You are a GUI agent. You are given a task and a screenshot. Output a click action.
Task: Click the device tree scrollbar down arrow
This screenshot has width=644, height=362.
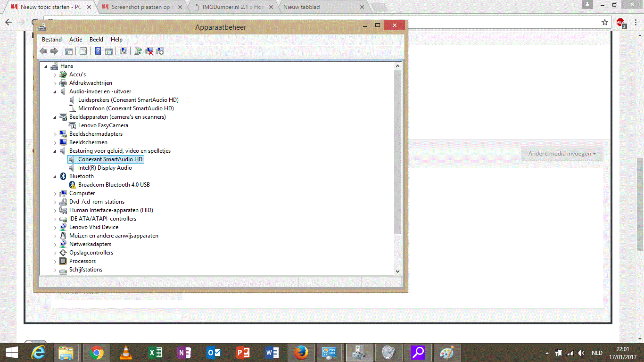coord(397,271)
